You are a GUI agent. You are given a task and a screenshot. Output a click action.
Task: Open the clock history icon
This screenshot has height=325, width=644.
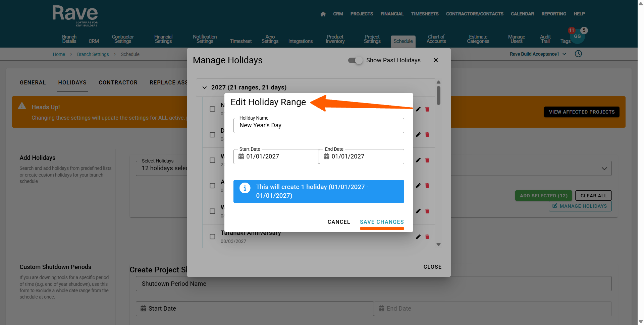[x=578, y=54]
